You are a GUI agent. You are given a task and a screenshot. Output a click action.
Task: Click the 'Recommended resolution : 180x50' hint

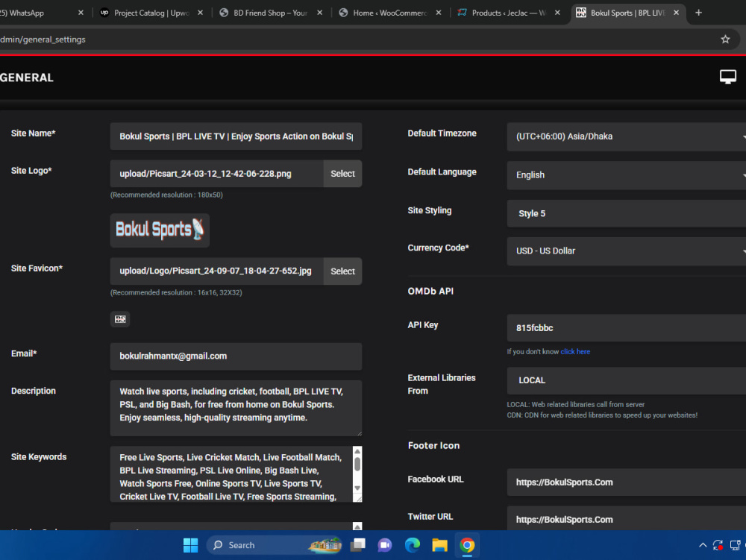point(166,195)
